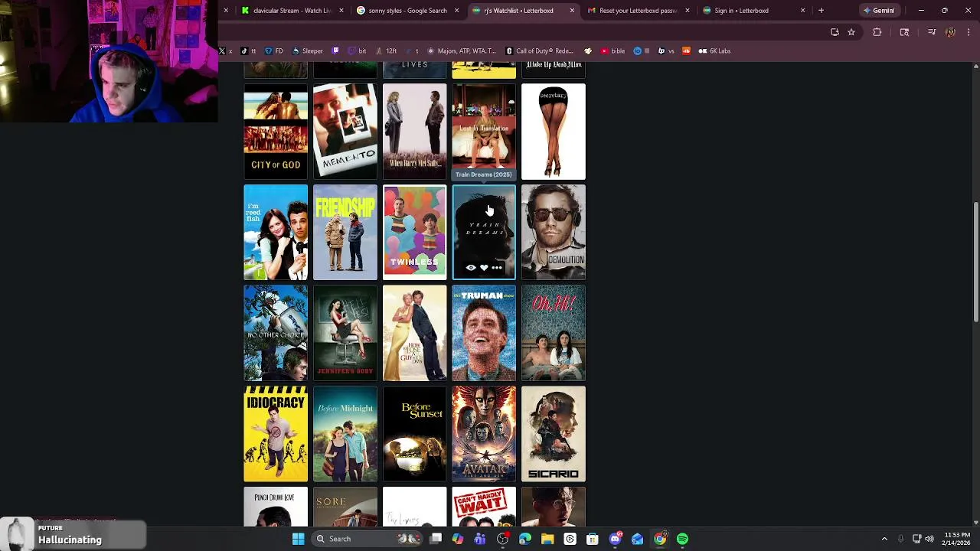Open the Truman Show poster
The image size is (980, 551).
point(484,333)
